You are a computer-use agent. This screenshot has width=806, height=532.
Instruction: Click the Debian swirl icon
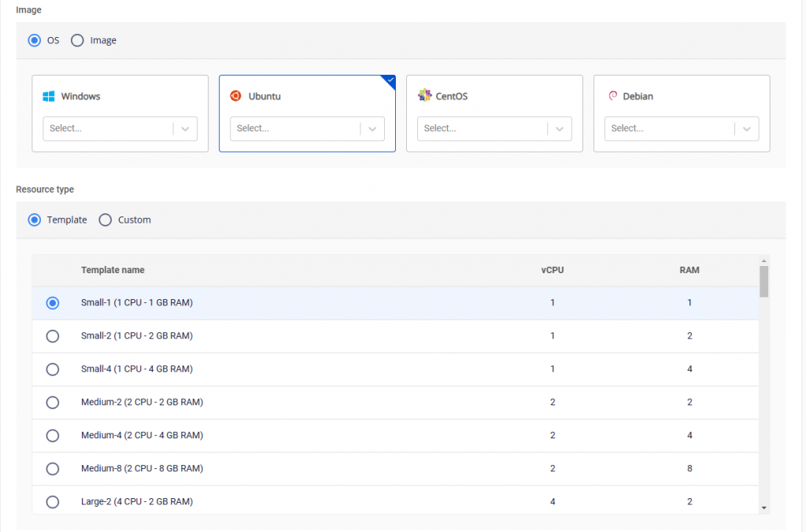(612, 96)
